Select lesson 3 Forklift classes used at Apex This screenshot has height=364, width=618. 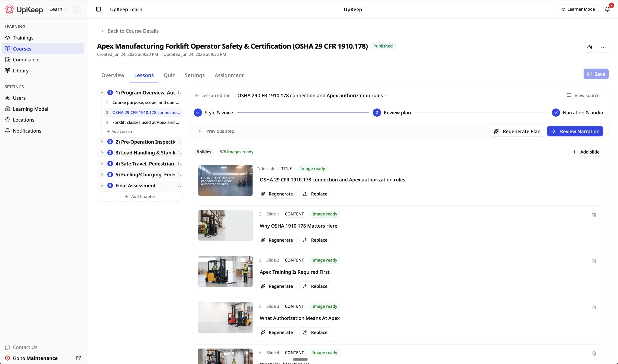[143, 122]
